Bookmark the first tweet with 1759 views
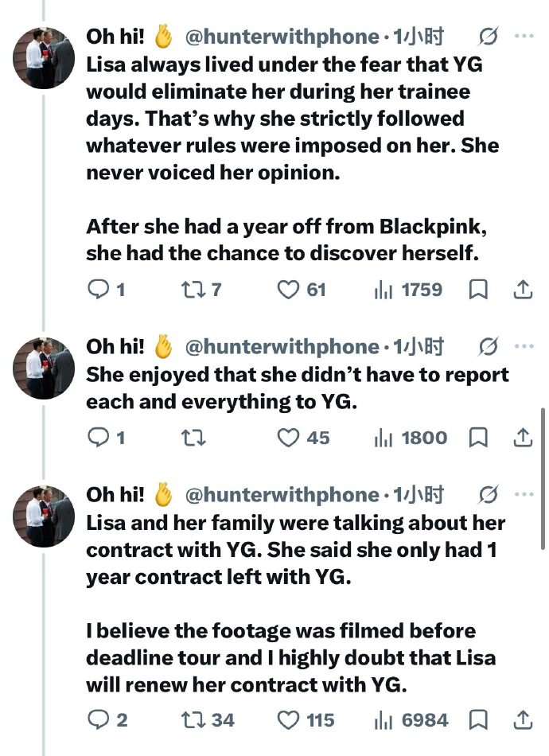Viewport: 549px width, 756px height. point(478,290)
